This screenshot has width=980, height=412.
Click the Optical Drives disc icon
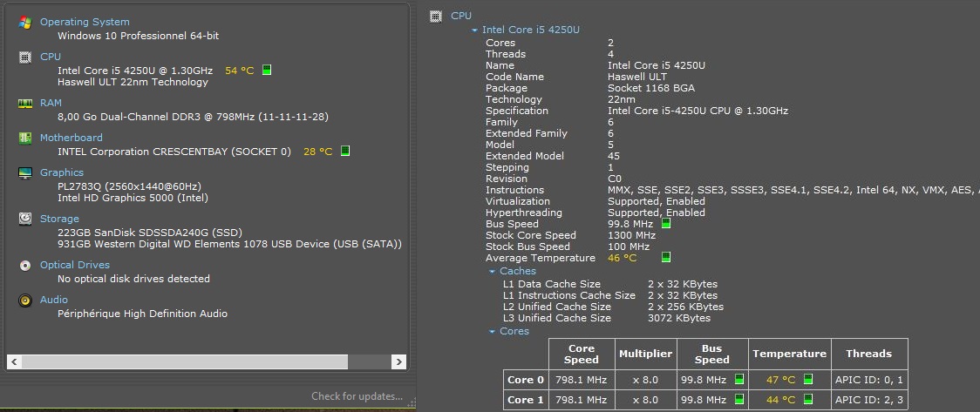pos(25,266)
